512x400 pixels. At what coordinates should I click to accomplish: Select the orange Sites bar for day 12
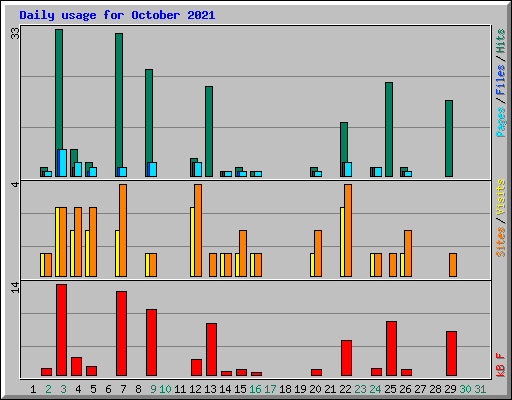click(198, 230)
